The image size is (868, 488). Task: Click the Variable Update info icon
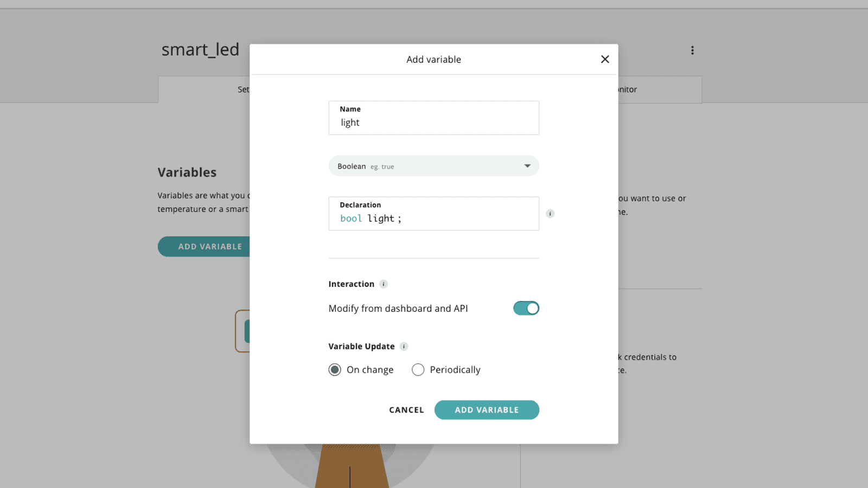pyautogui.click(x=404, y=346)
